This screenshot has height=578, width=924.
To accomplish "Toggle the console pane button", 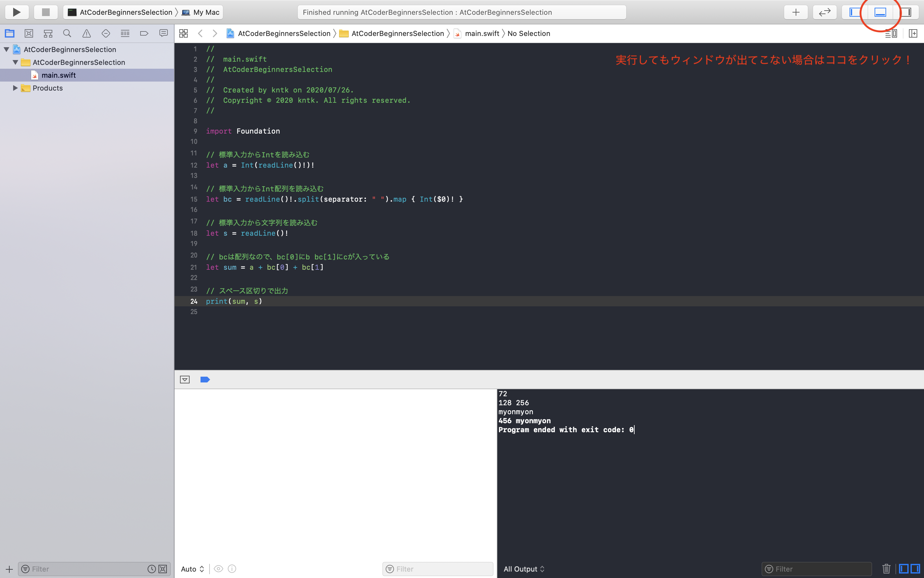I will point(915,569).
